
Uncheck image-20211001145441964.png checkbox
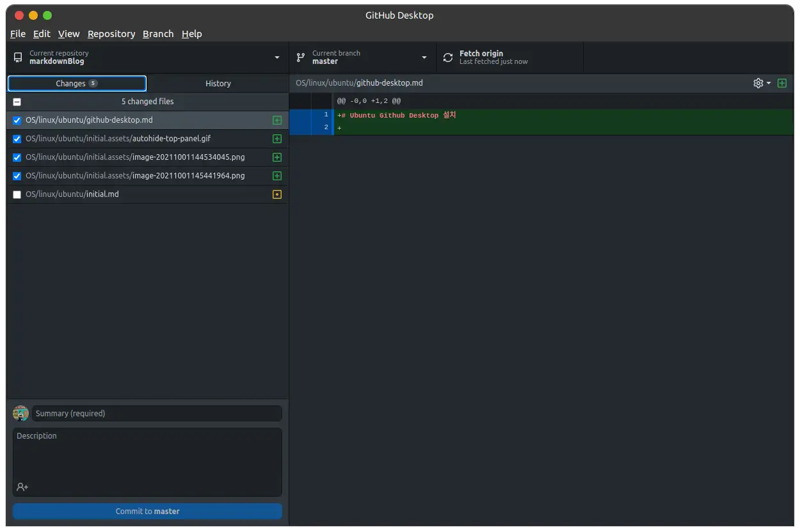coord(17,176)
